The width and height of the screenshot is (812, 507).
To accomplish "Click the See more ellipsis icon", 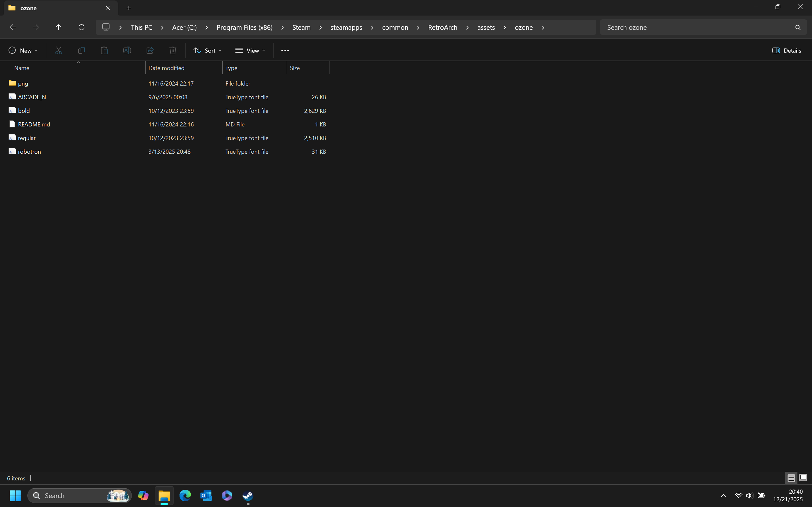I will click(285, 51).
